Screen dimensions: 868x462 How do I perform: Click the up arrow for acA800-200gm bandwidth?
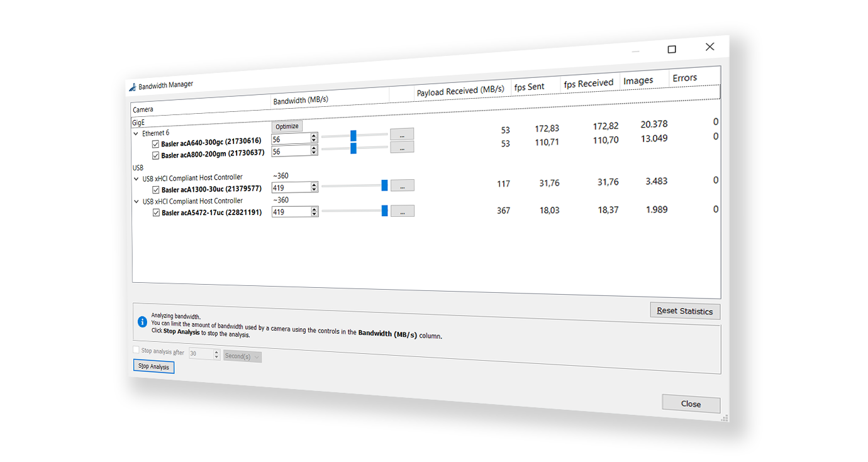tap(314, 148)
